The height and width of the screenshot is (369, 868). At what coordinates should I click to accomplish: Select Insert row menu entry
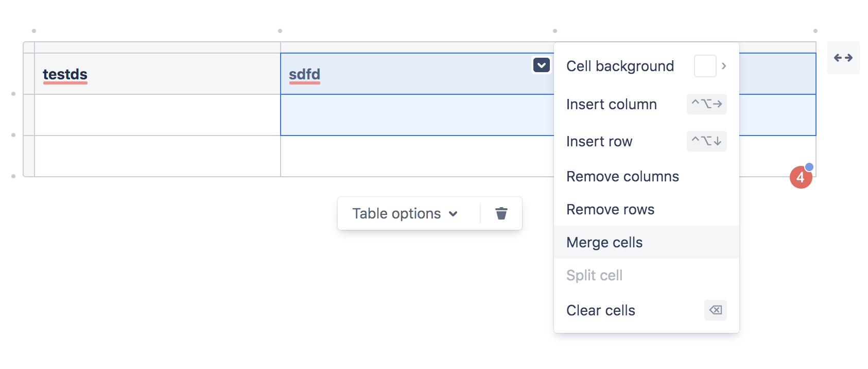[599, 141]
